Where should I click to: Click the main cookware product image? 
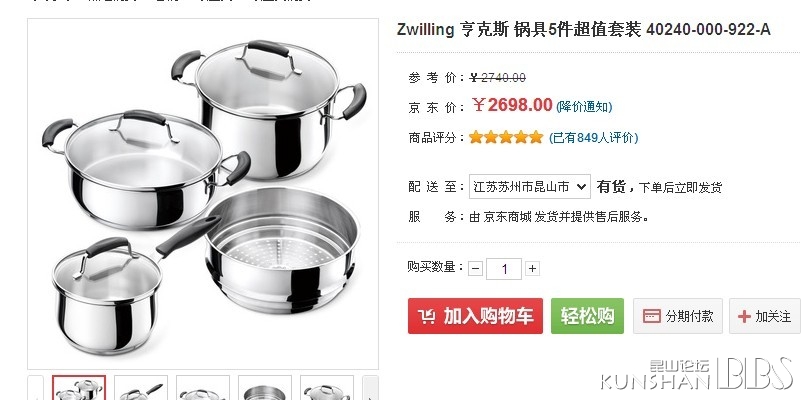(203, 194)
